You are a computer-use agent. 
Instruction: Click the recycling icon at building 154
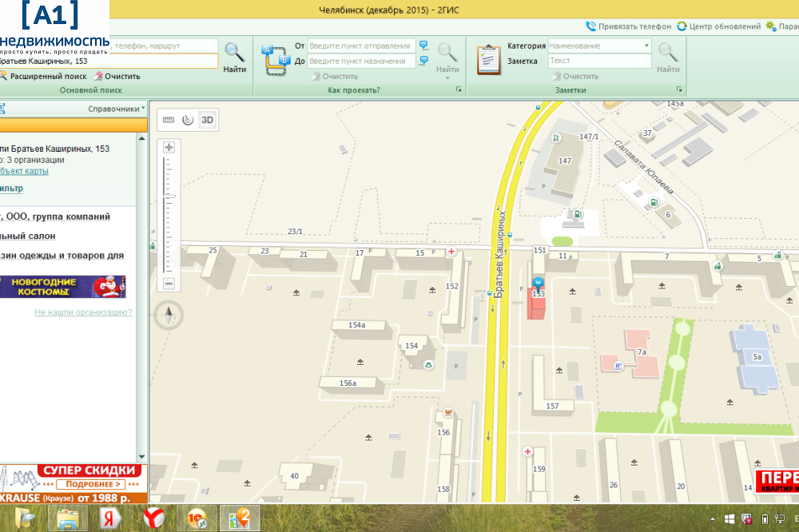tap(428, 365)
